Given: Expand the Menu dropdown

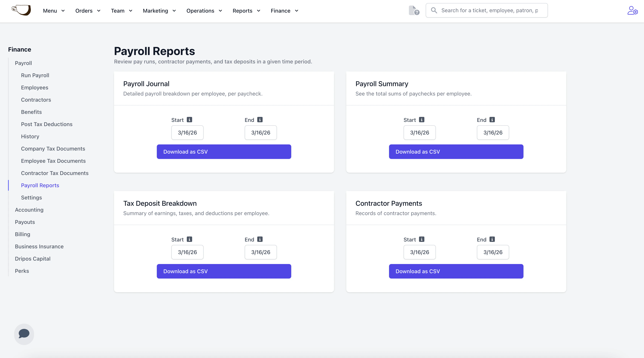Looking at the screenshot, I should click(54, 11).
